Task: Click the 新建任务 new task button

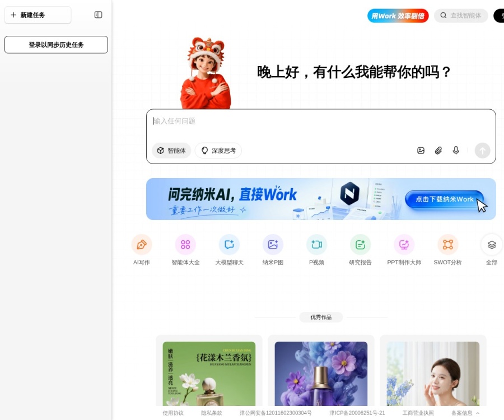Action: click(38, 15)
